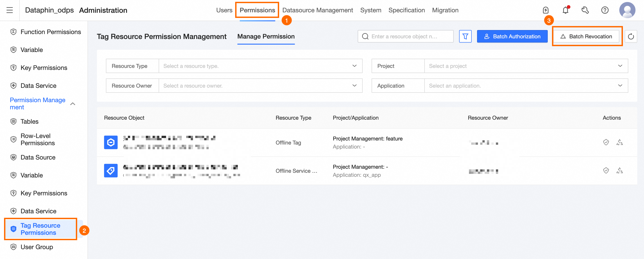Open the first Variable sidebar item

[x=32, y=50]
